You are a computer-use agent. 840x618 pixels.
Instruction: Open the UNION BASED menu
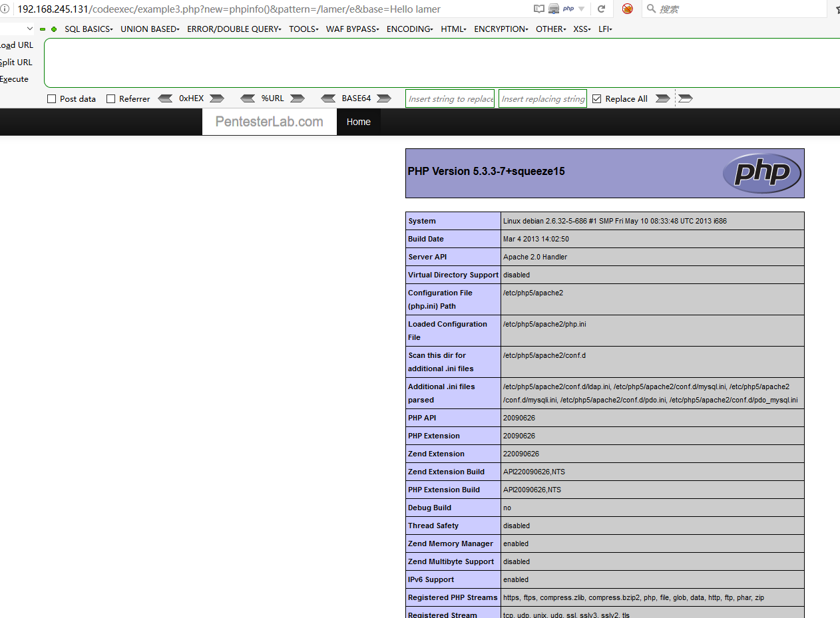click(150, 29)
